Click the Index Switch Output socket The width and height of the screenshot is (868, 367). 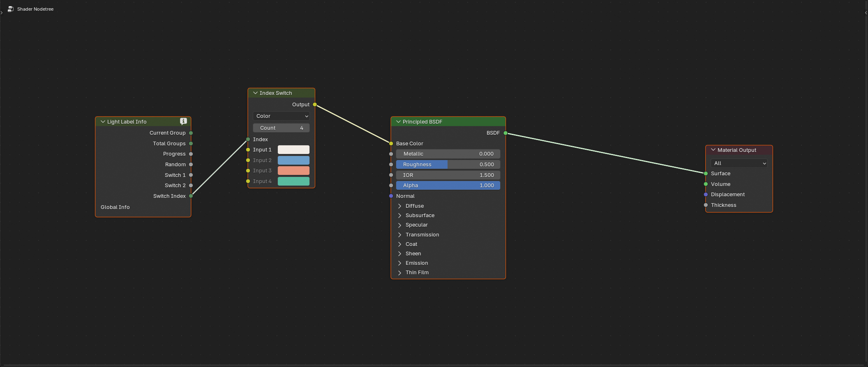[x=315, y=105]
